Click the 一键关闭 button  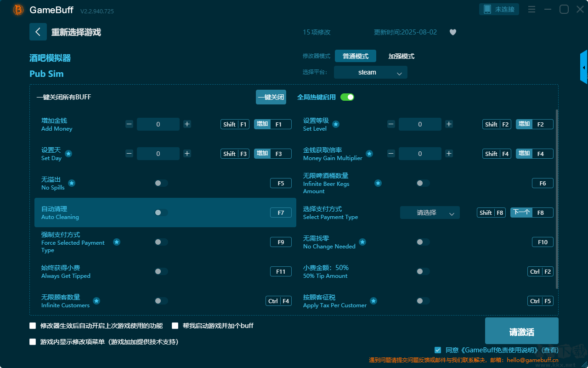271,97
